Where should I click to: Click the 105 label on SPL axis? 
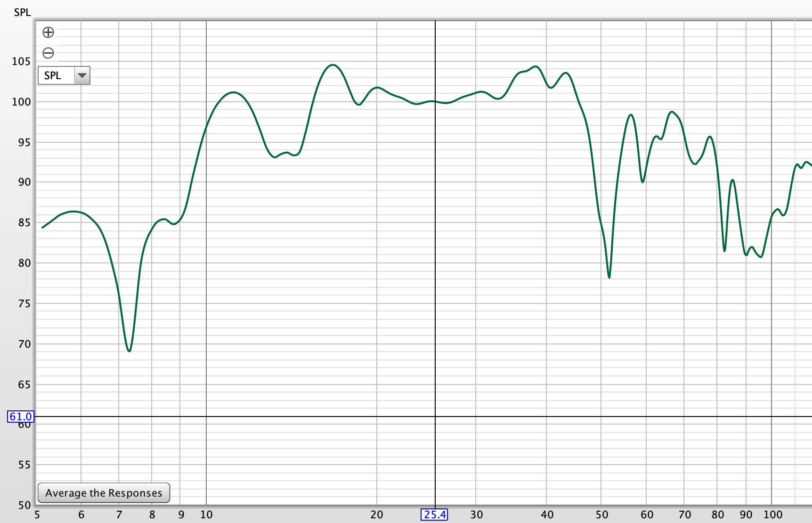pyautogui.click(x=21, y=61)
